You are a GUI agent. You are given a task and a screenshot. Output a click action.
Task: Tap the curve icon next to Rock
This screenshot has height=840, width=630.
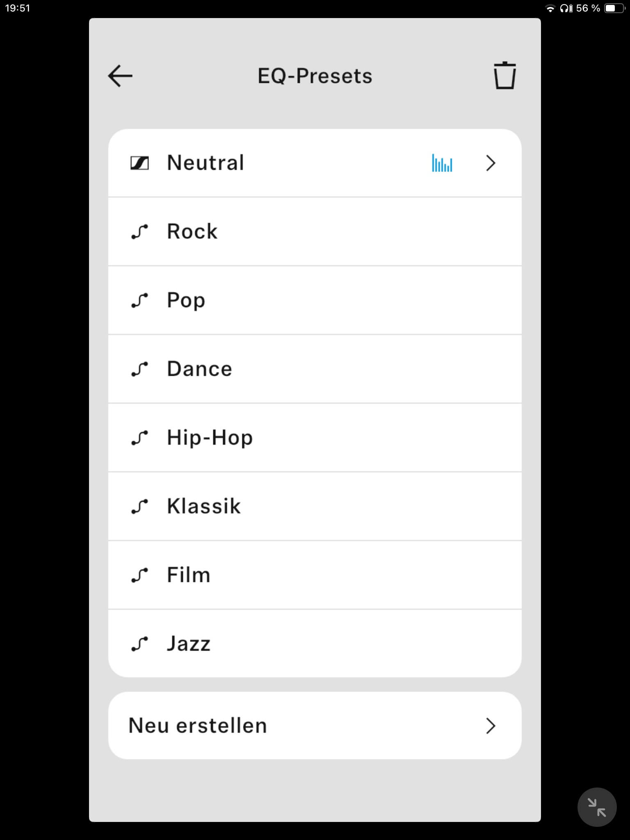point(139,232)
